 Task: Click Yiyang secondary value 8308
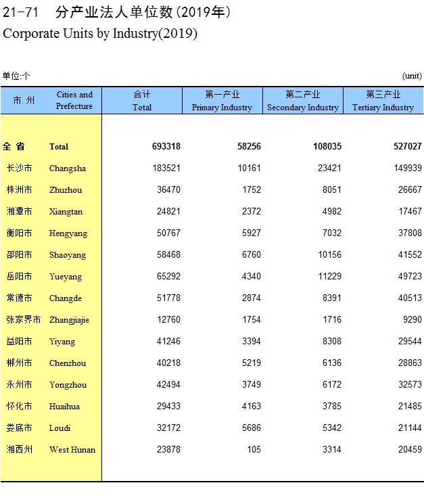(332, 342)
